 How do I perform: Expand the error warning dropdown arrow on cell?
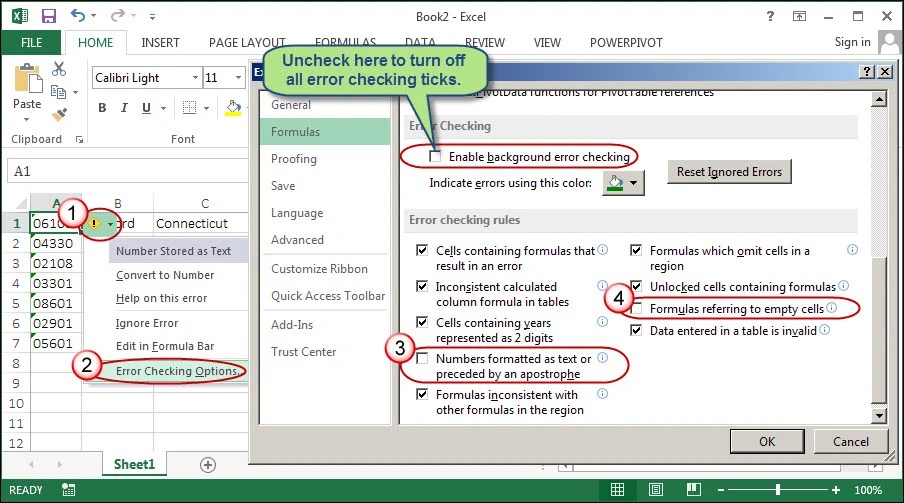coord(110,224)
